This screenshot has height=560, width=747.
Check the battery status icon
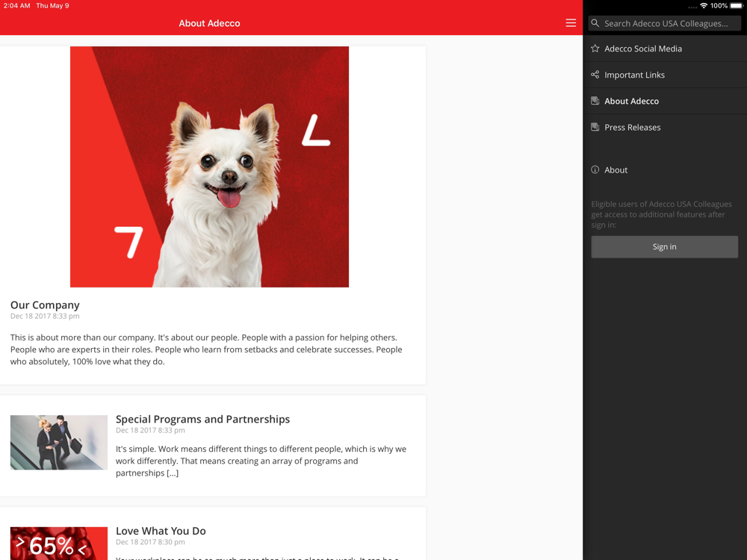point(737,6)
